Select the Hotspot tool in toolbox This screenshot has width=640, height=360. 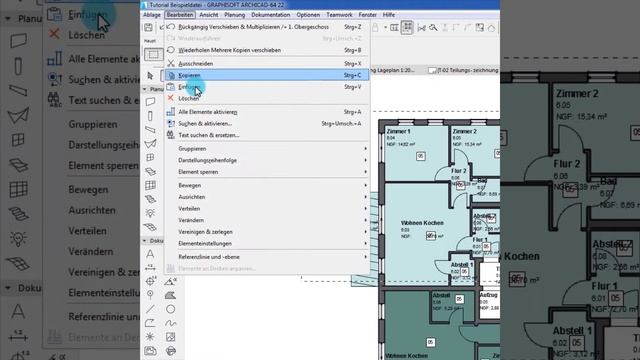pos(150,337)
